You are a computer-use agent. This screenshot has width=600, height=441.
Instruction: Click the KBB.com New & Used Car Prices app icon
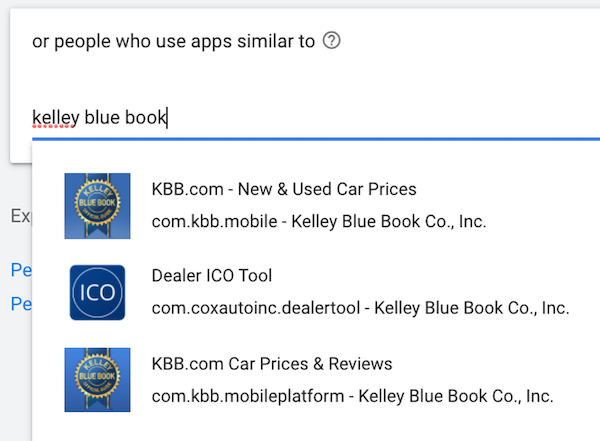click(x=97, y=205)
